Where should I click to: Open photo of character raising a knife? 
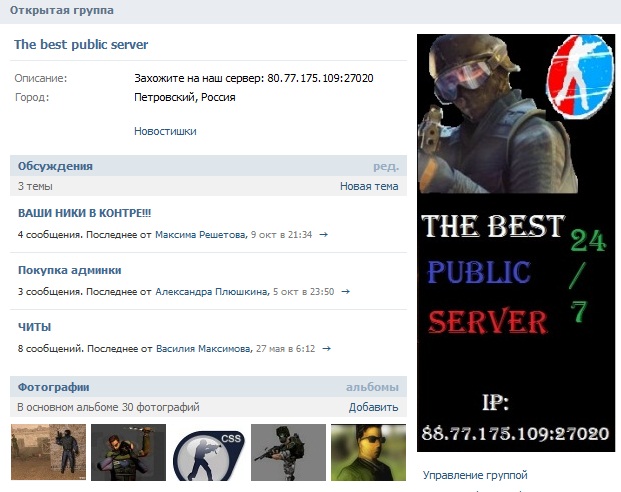128,452
